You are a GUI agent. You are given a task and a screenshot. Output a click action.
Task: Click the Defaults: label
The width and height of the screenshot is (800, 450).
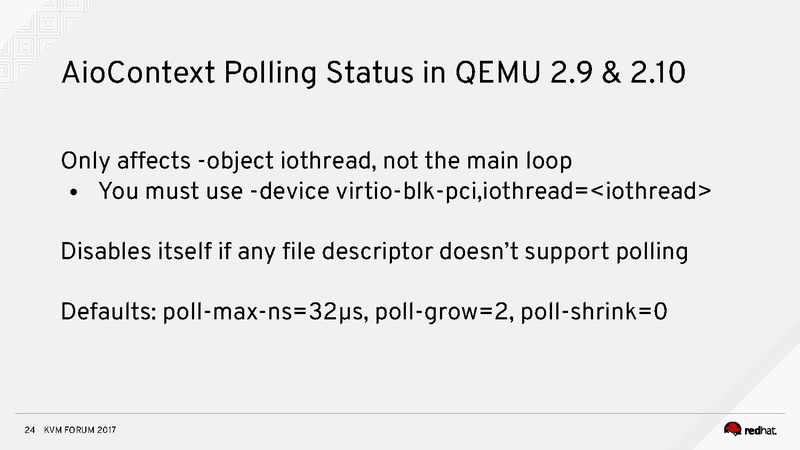(x=104, y=310)
